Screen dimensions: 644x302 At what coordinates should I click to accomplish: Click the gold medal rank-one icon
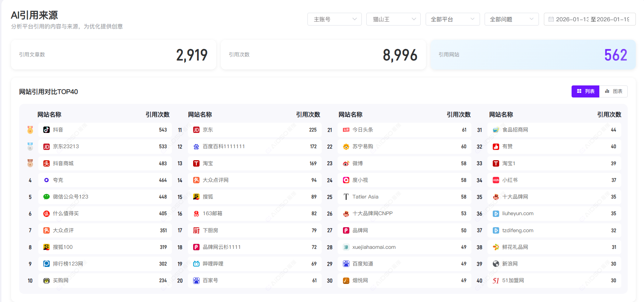tap(30, 130)
